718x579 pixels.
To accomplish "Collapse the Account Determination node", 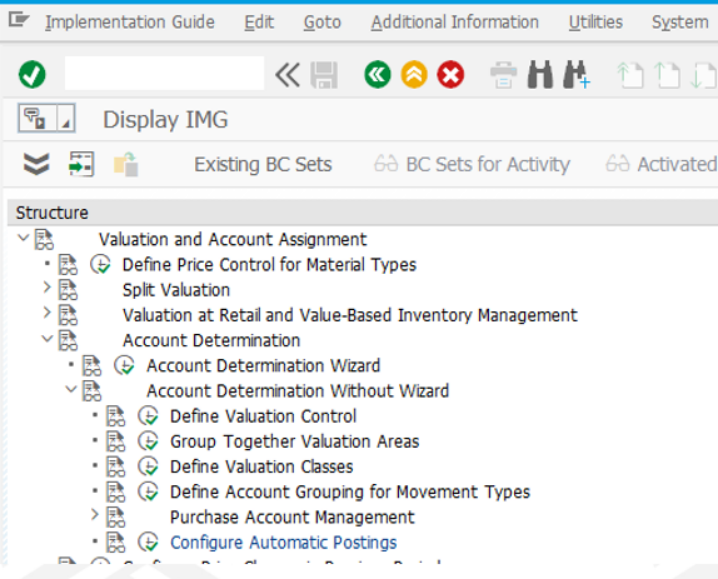I will coord(47,339).
